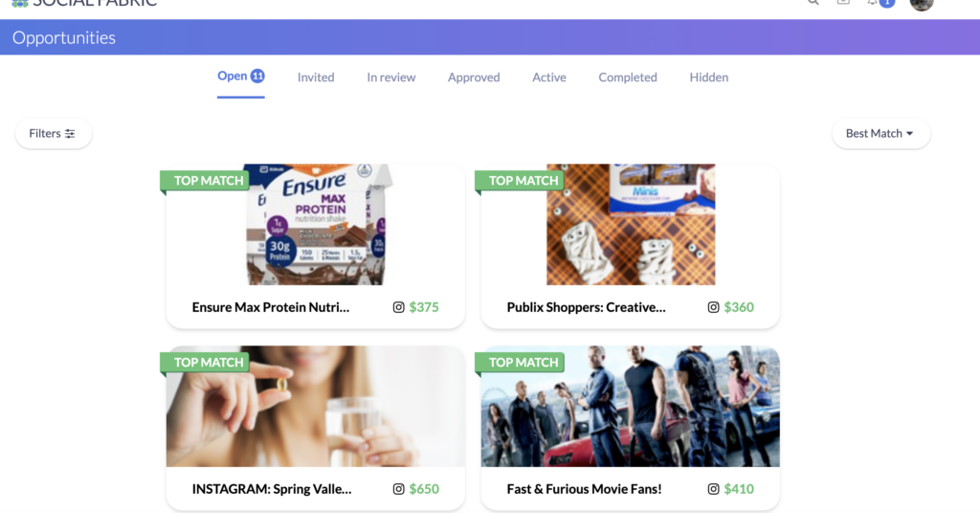Expand the Best Match sort dropdown
980x513 pixels.
click(880, 133)
